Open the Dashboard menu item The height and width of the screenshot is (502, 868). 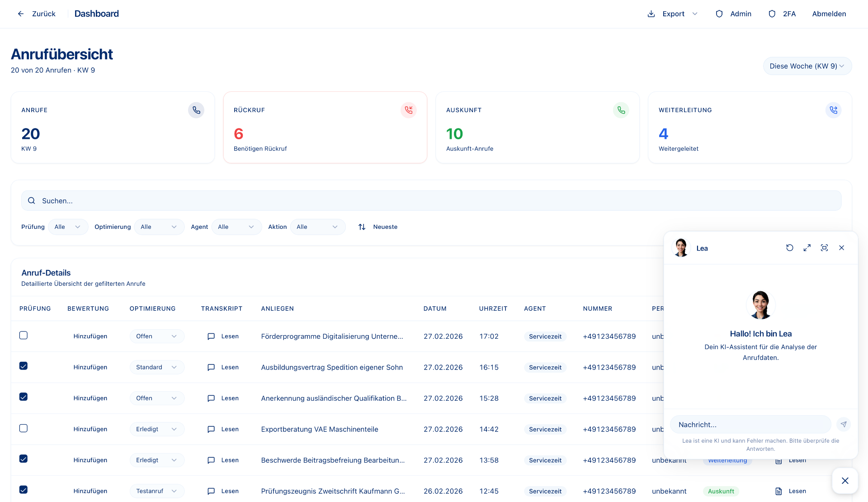pyautogui.click(x=96, y=14)
